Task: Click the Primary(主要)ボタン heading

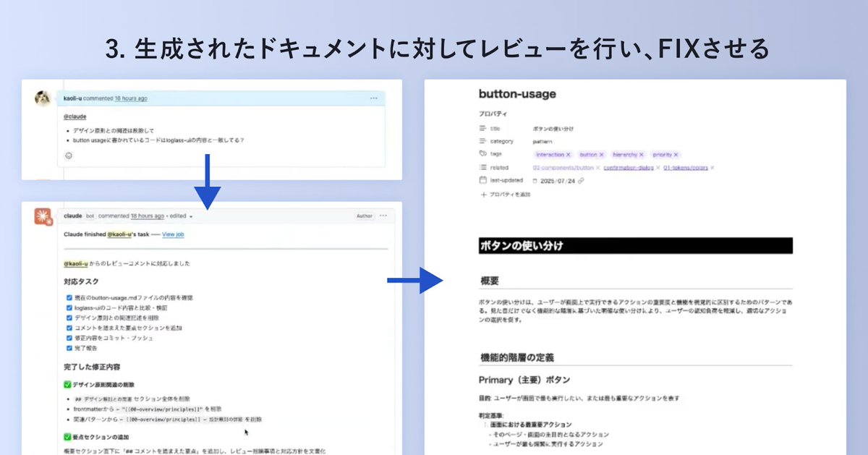Action: pos(524,380)
